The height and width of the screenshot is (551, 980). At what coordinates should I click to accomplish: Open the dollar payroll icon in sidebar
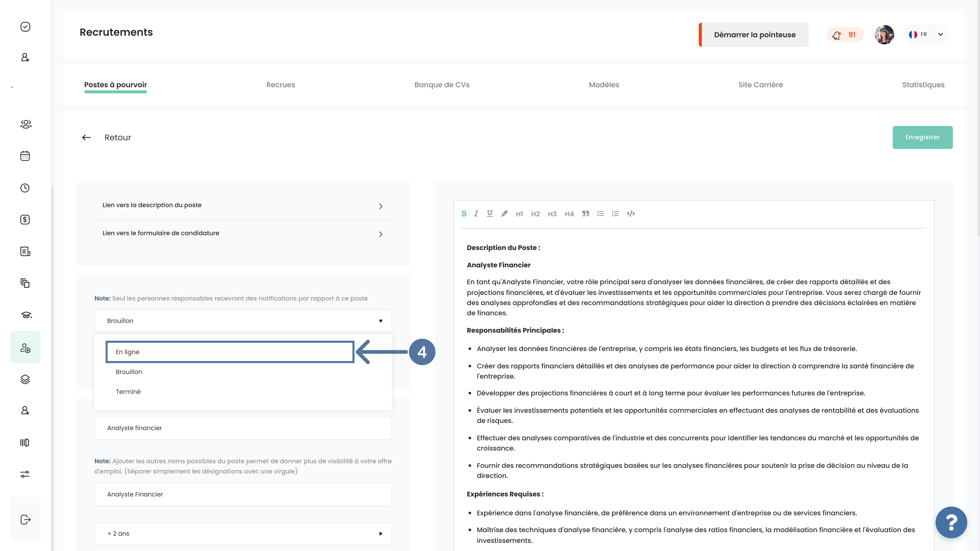pyautogui.click(x=25, y=220)
